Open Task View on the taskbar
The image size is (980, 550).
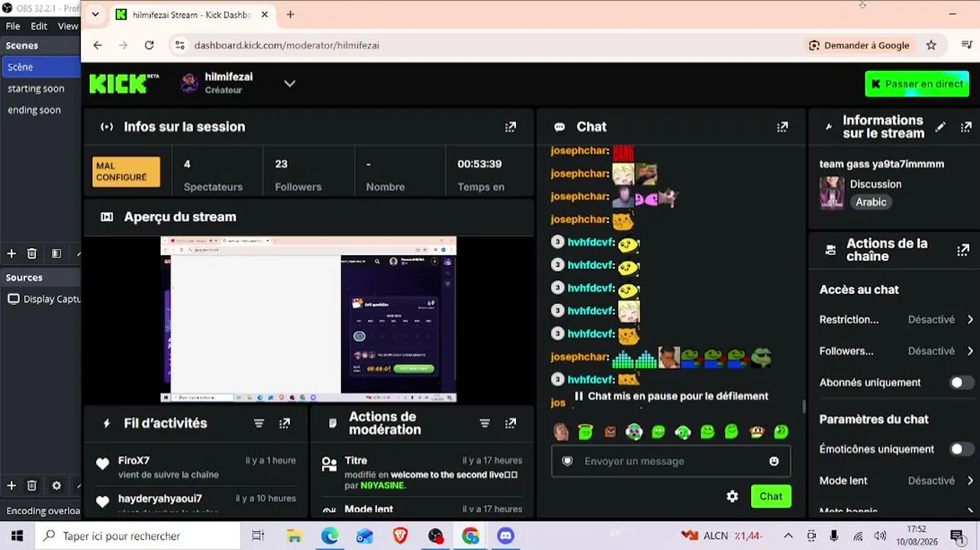pos(258,536)
